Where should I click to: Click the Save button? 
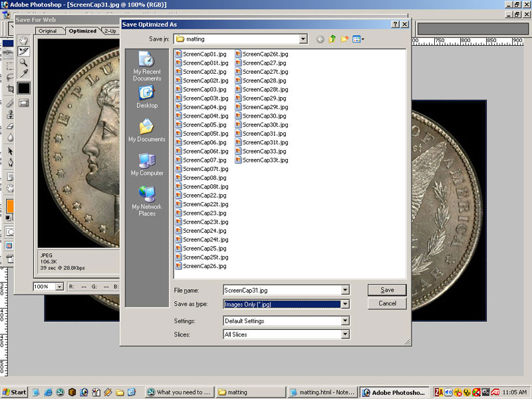pyautogui.click(x=387, y=290)
